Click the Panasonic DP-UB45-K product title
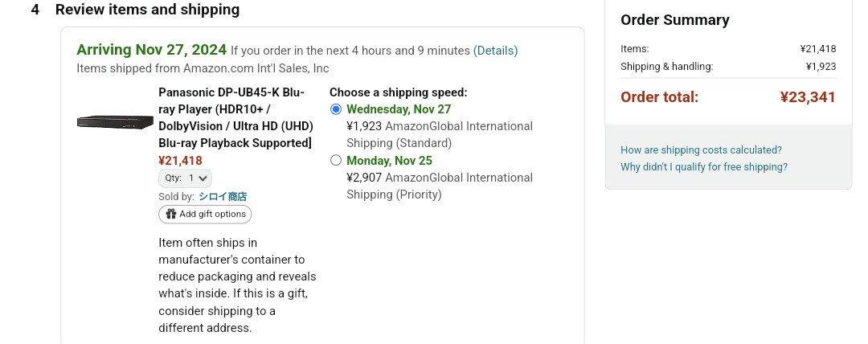 [x=235, y=117]
